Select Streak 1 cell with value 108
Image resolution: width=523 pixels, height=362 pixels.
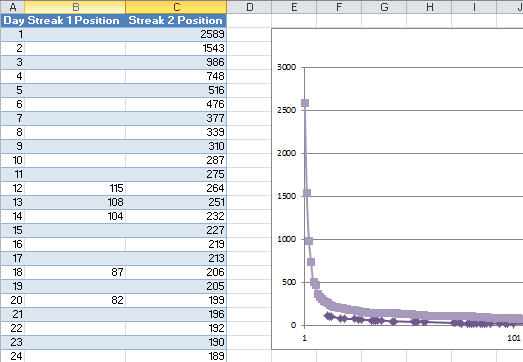75,203
